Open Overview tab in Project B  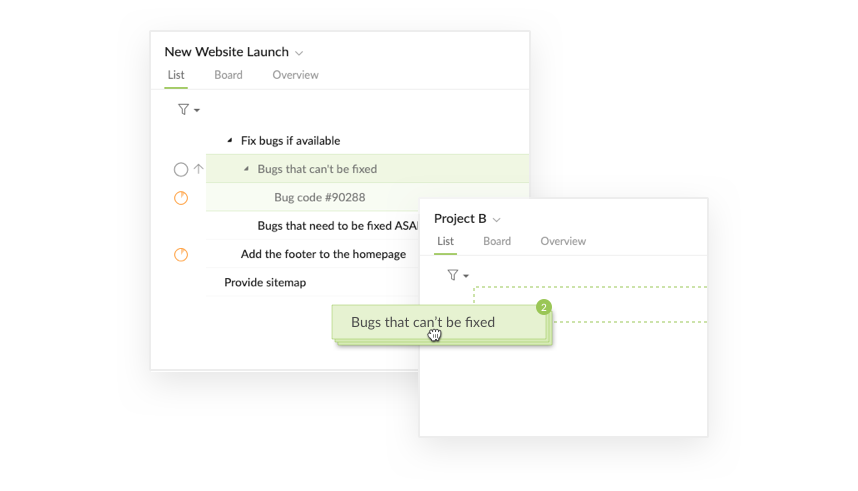pos(563,241)
